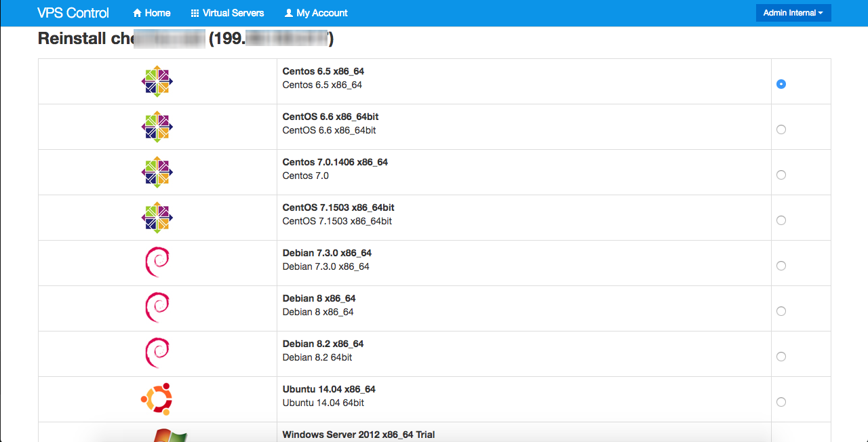Go to Home in the navbar
Image resolution: width=868 pixels, height=442 pixels.
(x=152, y=13)
